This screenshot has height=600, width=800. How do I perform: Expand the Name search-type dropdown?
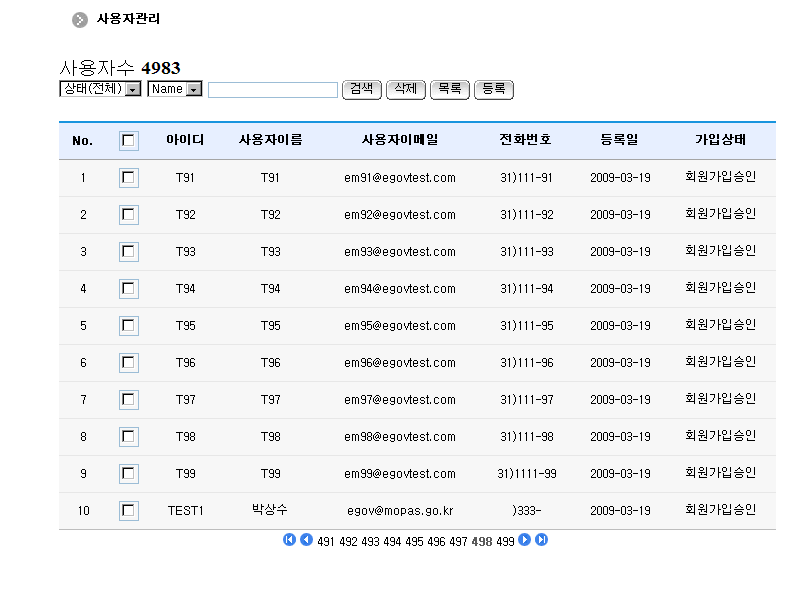[175, 90]
